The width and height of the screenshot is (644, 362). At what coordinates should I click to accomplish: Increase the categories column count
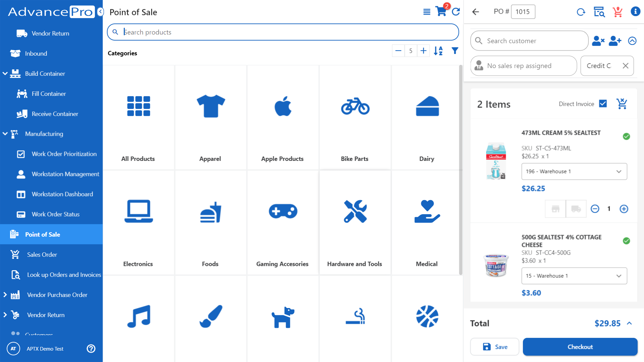pos(423,51)
